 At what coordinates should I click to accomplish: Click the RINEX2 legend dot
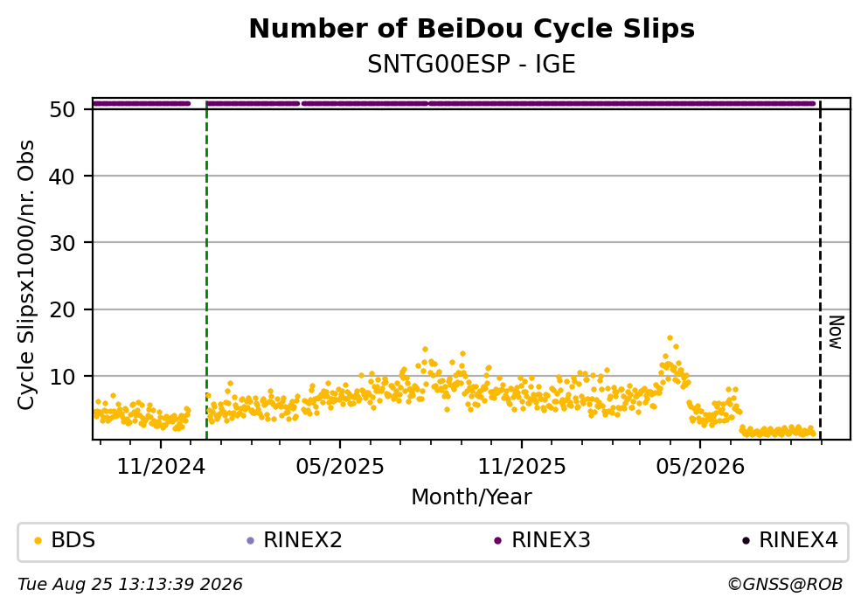250,541
